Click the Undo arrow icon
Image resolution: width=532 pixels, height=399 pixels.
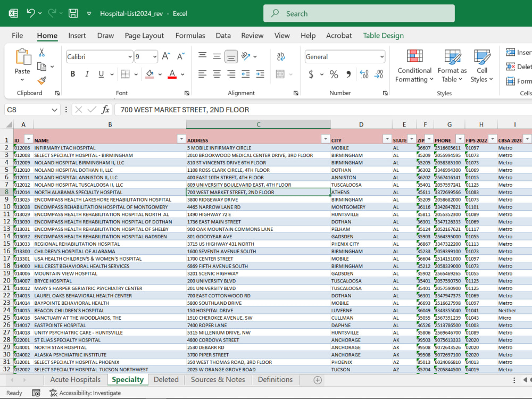pyautogui.click(x=30, y=13)
